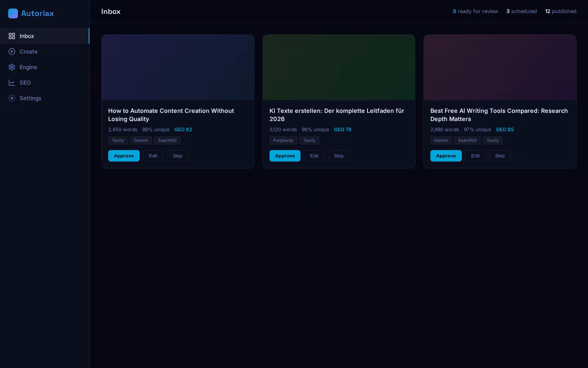Click the Autoriax logo icon
This screenshot has height=368, width=588.
coord(13,13)
